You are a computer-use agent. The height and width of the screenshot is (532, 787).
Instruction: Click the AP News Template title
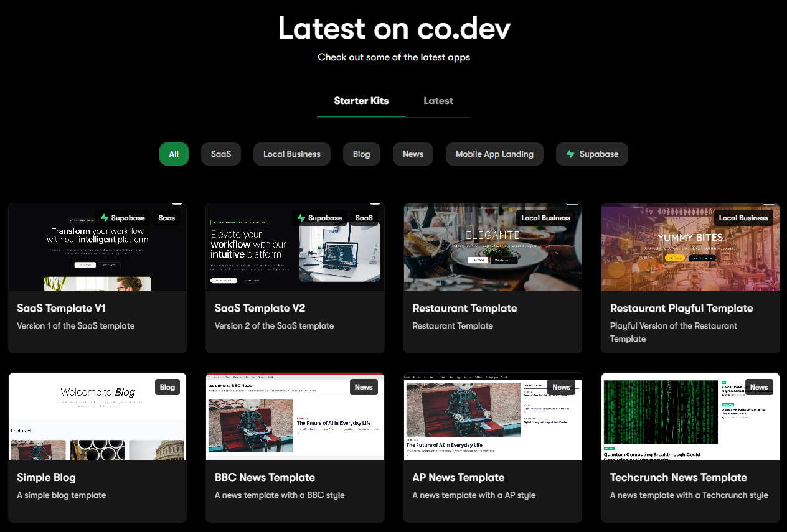(458, 477)
